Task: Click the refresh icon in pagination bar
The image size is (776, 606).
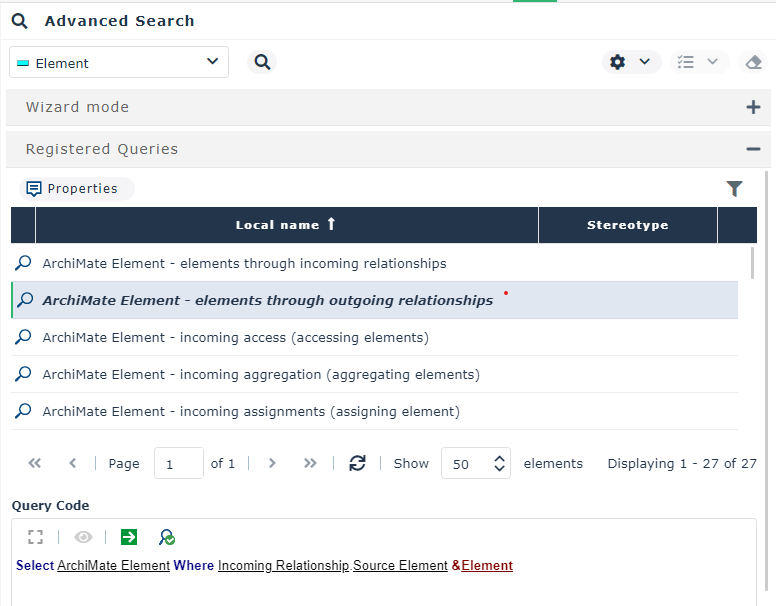Action: point(357,463)
